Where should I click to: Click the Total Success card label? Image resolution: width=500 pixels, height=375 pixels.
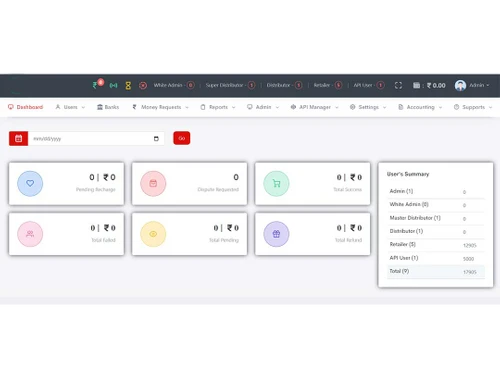[348, 189]
